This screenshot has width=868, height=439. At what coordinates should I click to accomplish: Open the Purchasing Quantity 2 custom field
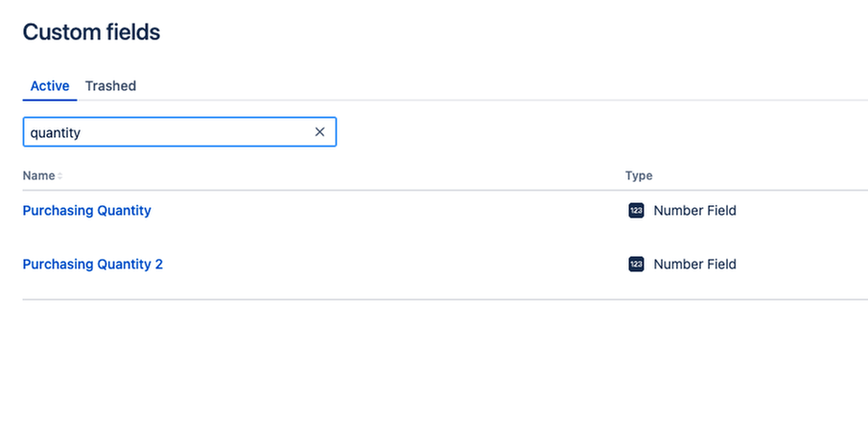(x=92, y=265)
